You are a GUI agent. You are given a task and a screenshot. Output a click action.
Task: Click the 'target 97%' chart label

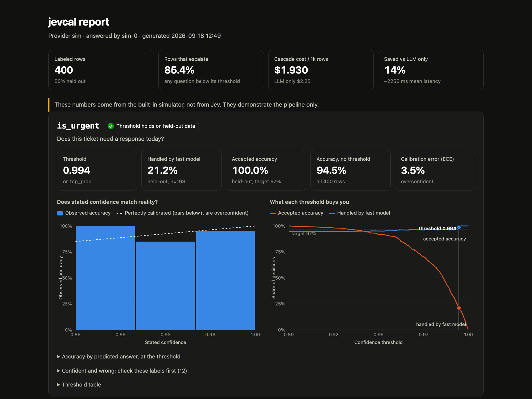tap(304, 234)
